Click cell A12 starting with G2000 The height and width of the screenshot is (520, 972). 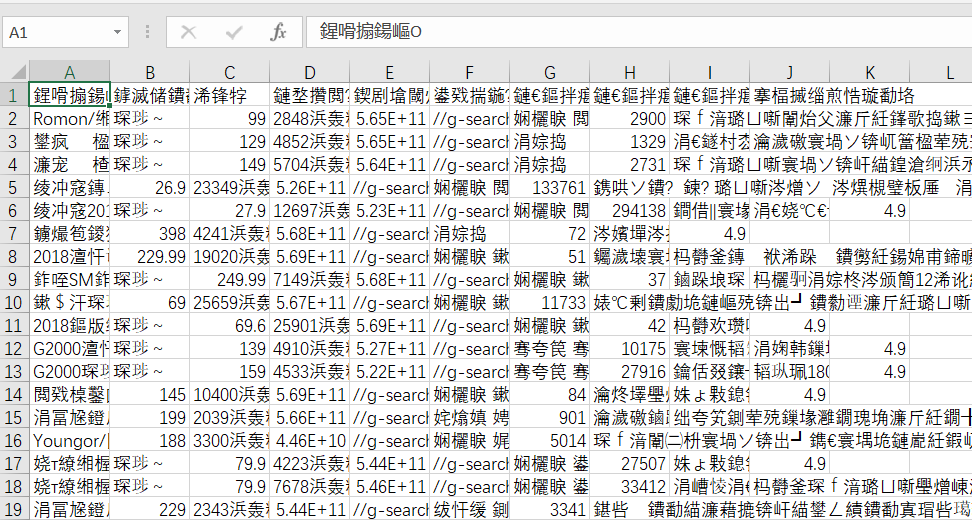click(x=69, y=348)
